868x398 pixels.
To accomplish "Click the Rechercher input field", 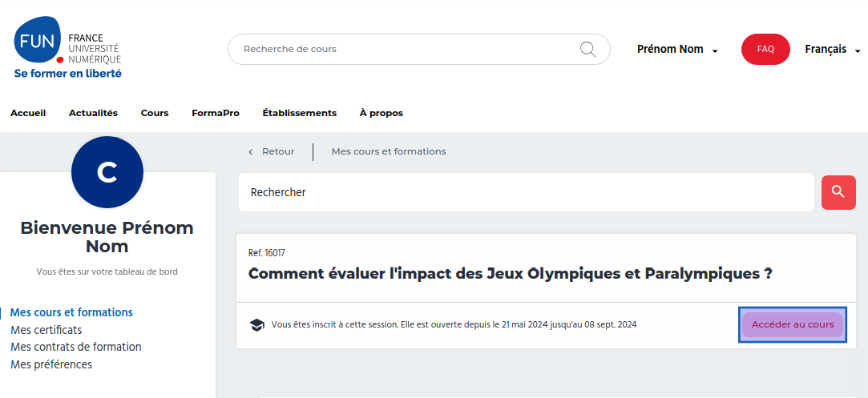I will pos(527,192).
